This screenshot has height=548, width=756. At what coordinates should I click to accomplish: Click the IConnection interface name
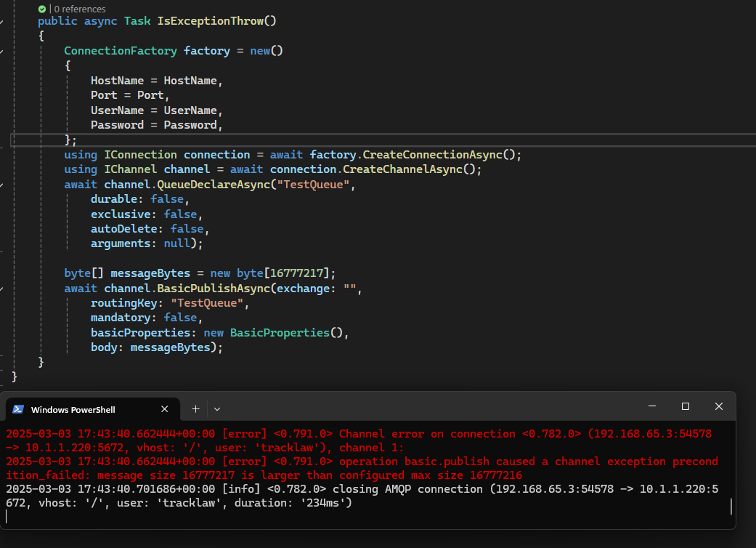[140, 154]
